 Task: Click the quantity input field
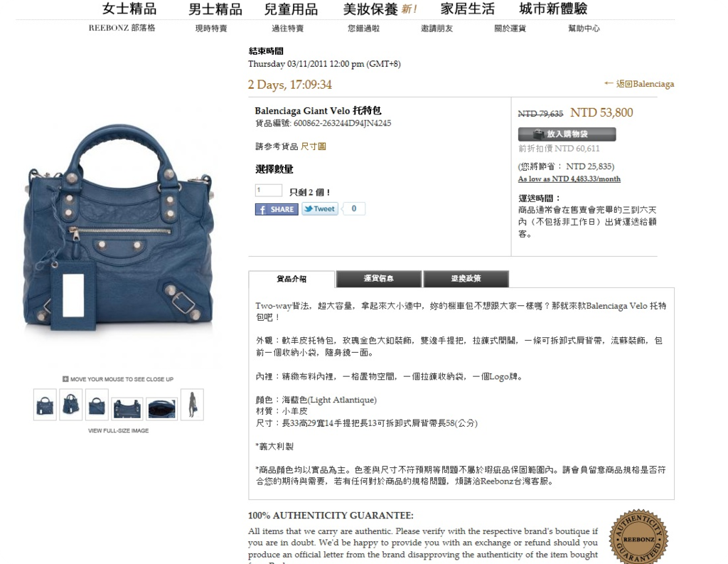coord(268,190)
